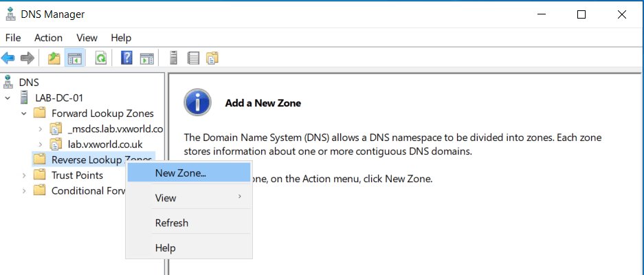This screenshot has height=275, width=644.
Task: Select the _msdcs.lab.vxworld.co zone item
Action: tap(115, 129)
